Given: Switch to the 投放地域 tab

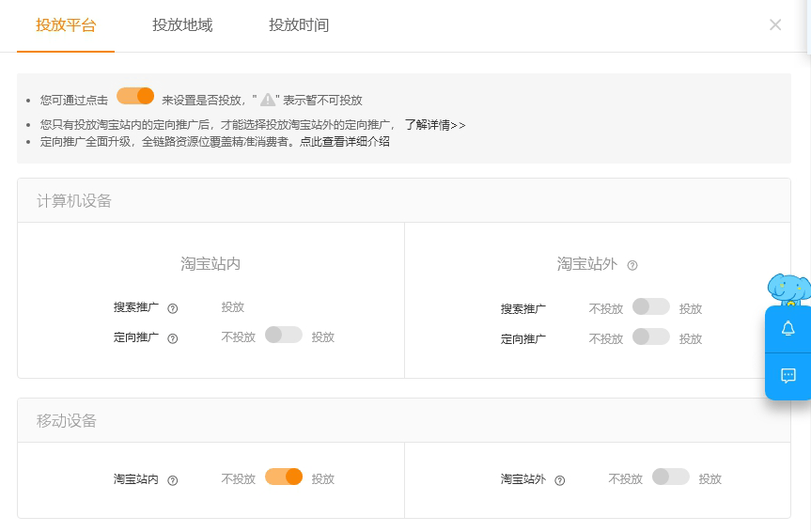Looking at the screenshot, I should click(x=182, y=25).
